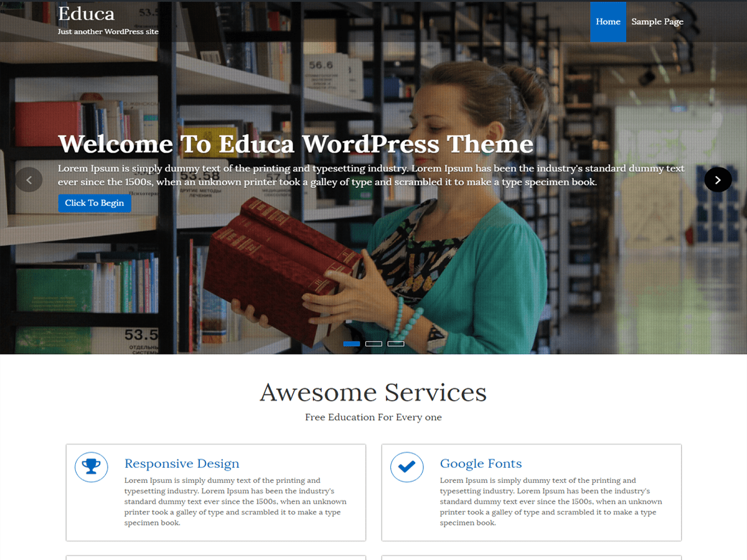The height and width of the screenshot is (560, 747).
Task: Select the first active slide indicator
Action: tap(351, 343)
